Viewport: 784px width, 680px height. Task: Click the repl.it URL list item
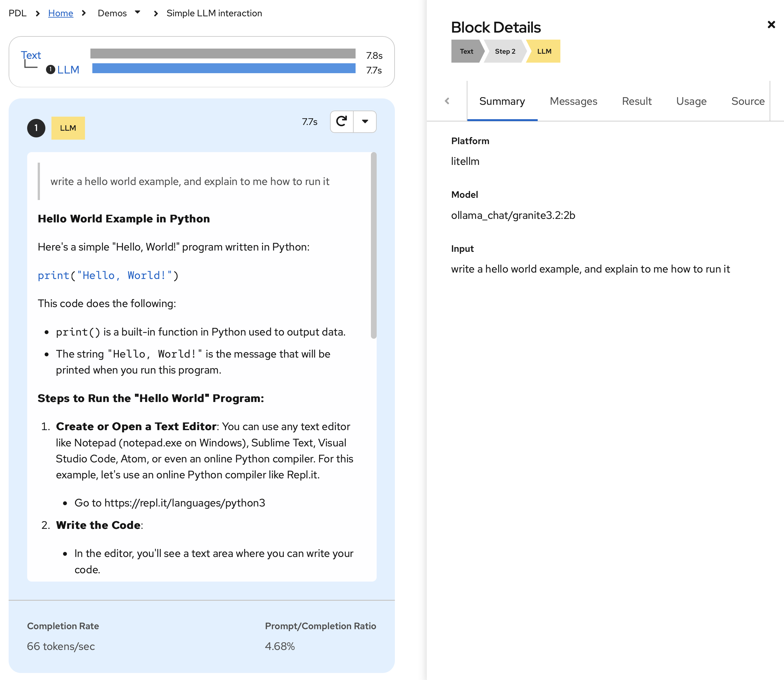(x=170, y=503)
